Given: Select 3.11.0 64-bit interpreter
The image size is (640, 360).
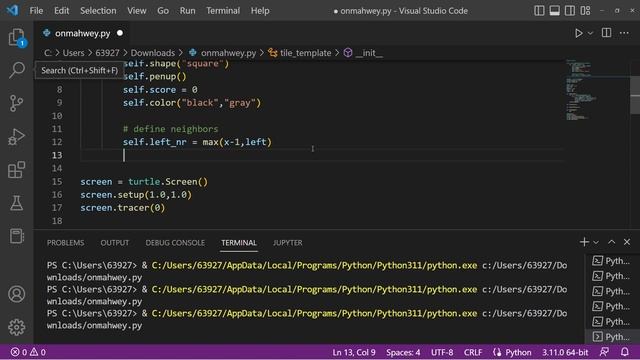Looking at the screenshot, I should click(565, 352).
